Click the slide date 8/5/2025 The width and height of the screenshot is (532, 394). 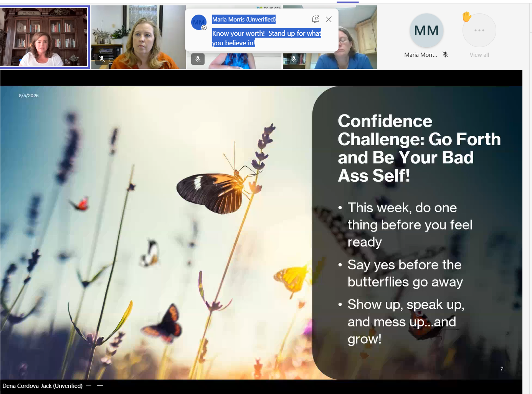click(29, 96)
